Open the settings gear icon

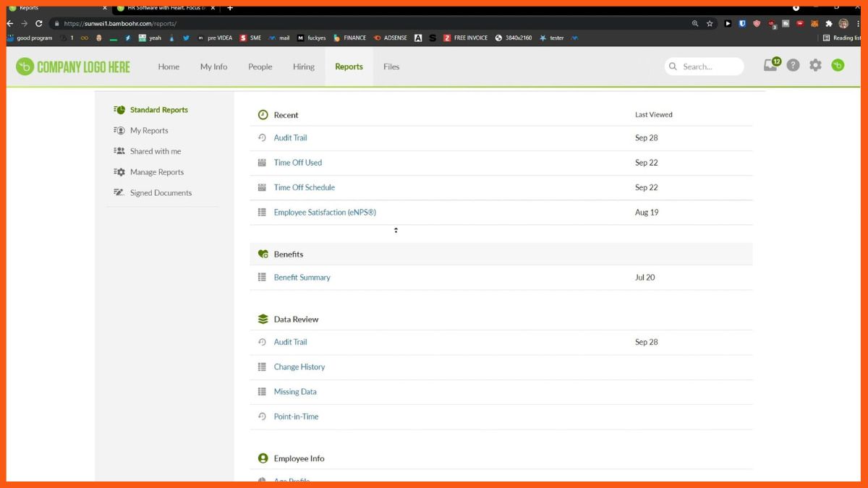click(x=815, y=65)
